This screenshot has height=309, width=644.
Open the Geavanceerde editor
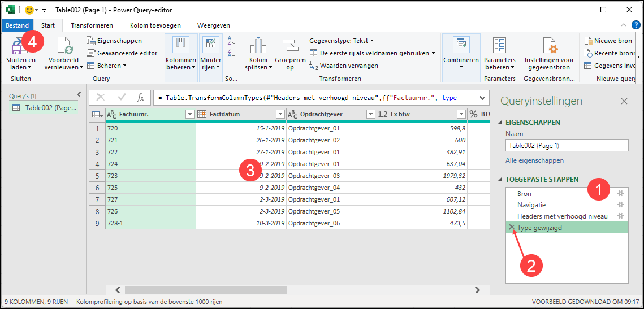tap(122, 53)
